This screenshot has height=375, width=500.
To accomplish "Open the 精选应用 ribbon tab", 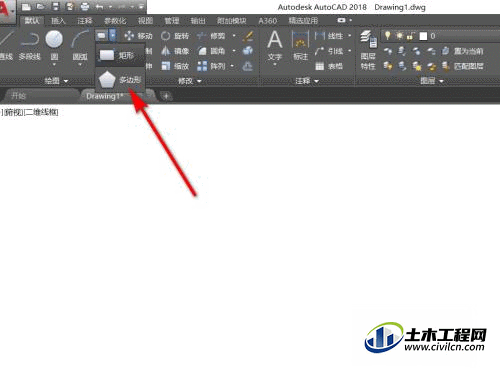I will tap(303, 21).
